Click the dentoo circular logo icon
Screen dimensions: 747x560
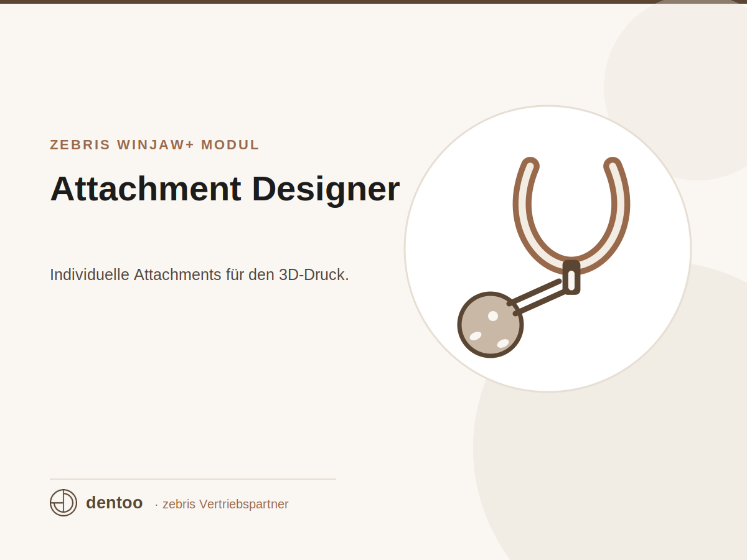(63, 503)
